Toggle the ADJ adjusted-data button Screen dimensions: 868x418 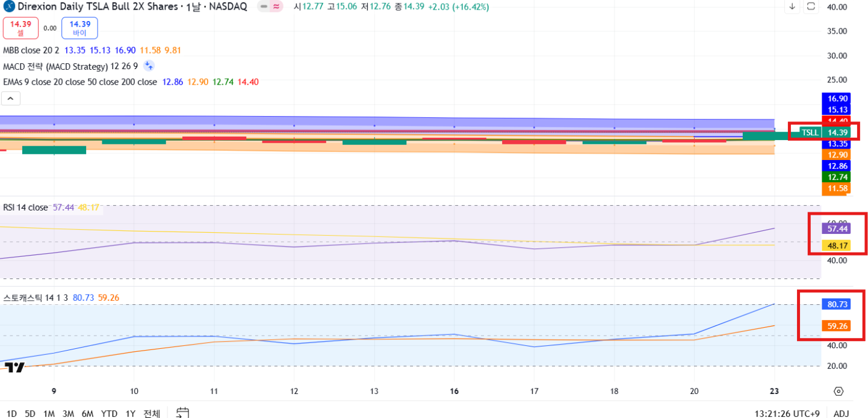point(841,414)
